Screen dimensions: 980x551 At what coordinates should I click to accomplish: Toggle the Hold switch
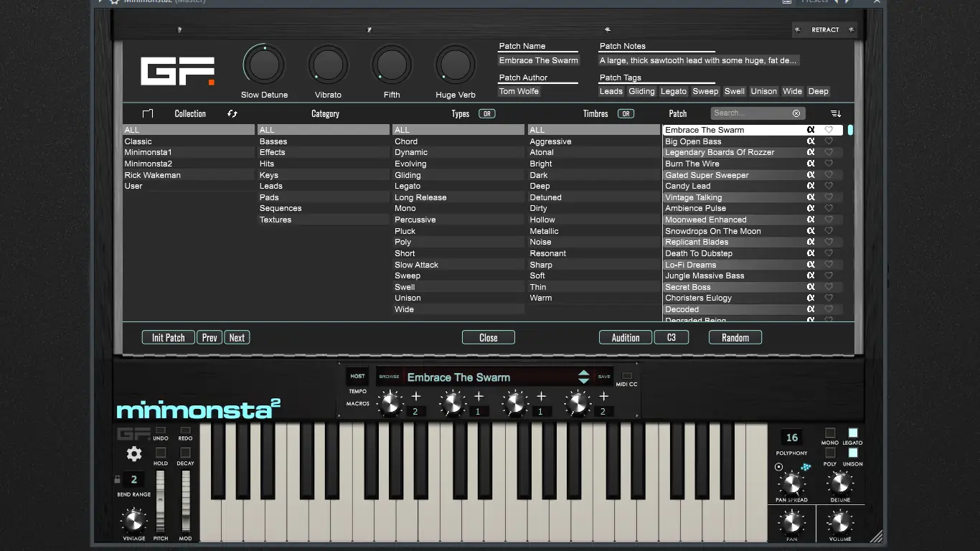tap(161, 453)
